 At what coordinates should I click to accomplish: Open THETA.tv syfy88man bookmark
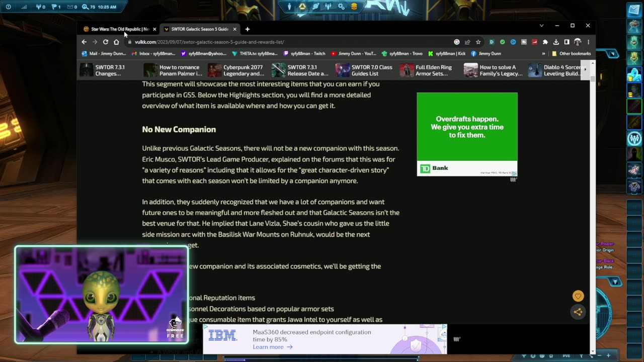click(x=255, y=54)
